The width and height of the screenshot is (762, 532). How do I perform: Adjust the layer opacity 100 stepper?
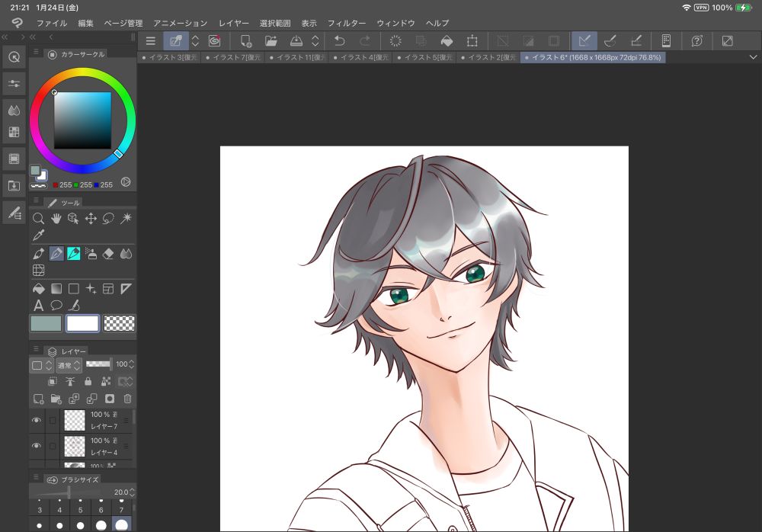132,364
